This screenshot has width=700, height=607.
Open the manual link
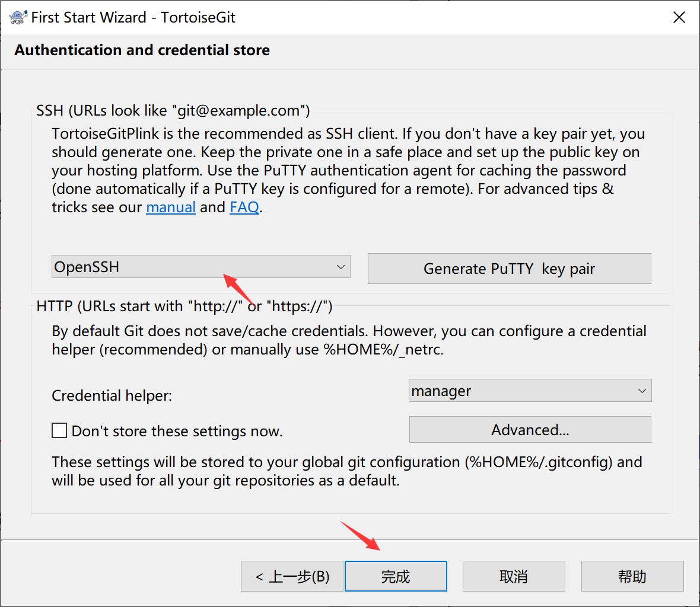171,207
